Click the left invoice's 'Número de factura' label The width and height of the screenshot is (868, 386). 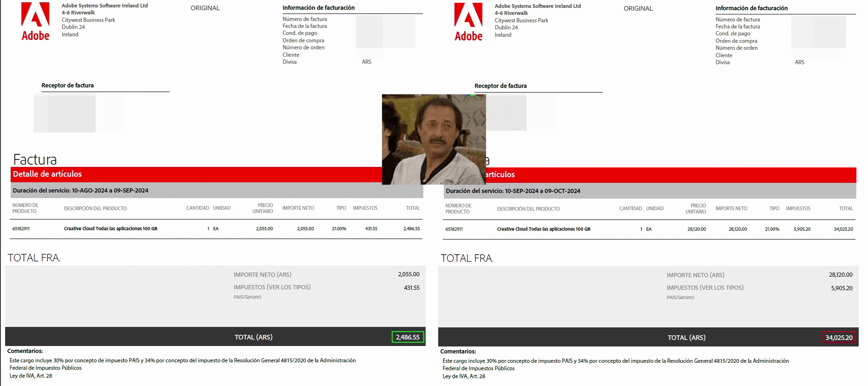click(x=305, y=19)
